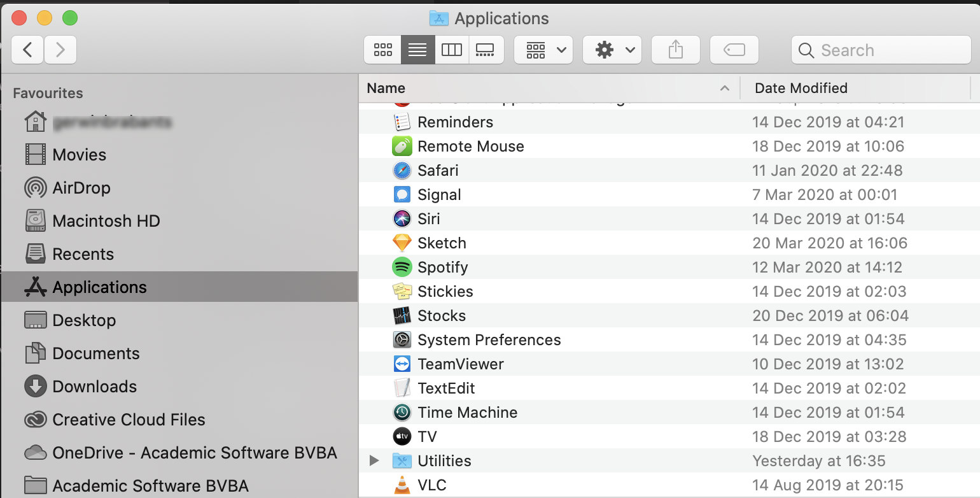
Task: Switch to icon view
Action: (x=383, y=50)
